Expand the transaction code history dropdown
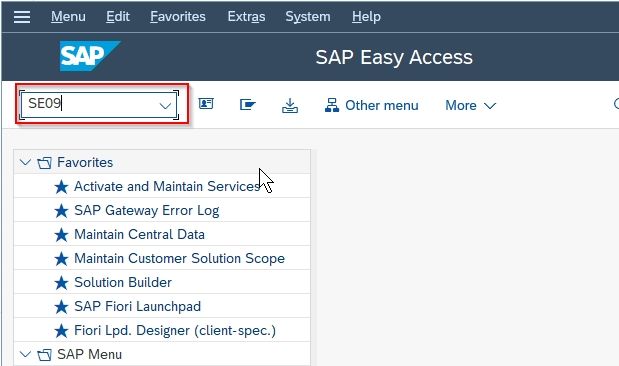 pyautogui.click(x=165, y=105)
